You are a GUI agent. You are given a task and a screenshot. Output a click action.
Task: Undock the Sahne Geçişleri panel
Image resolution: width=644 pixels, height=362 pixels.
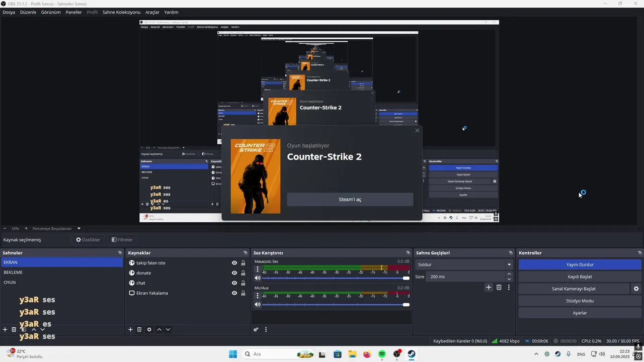[x=511, y=253]
